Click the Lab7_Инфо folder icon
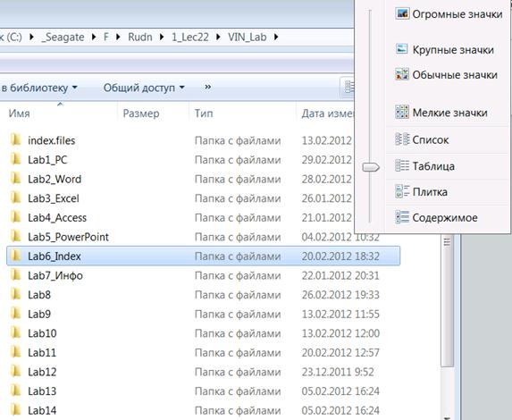 click(15, 275)
